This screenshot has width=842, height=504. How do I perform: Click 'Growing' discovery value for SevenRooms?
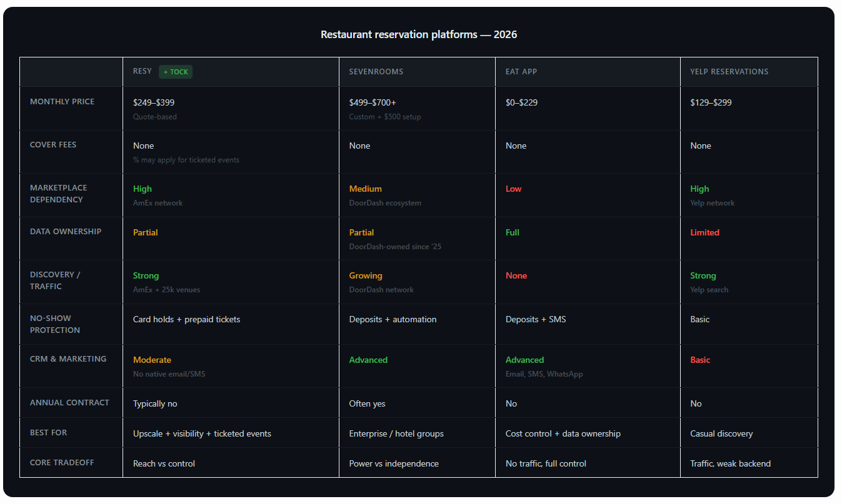click(x=366, y=275)
